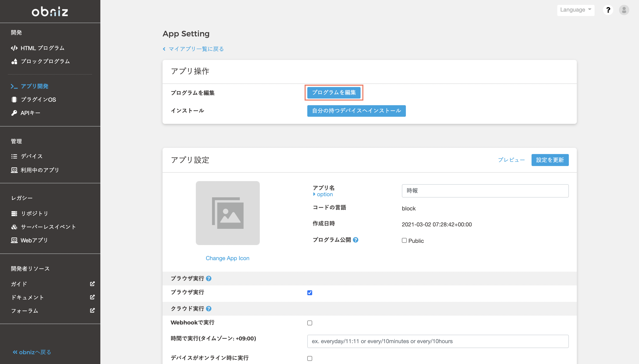This screenshot has width=639, height=364.
Task: Select アプリ開発 in the sidebar
Action: 35,86
